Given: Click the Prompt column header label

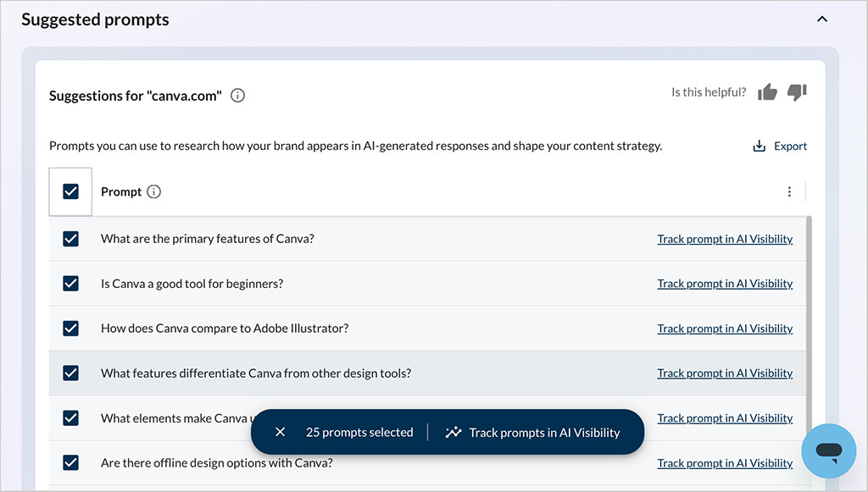Looking at the screenshot, I should pos(121,192).
